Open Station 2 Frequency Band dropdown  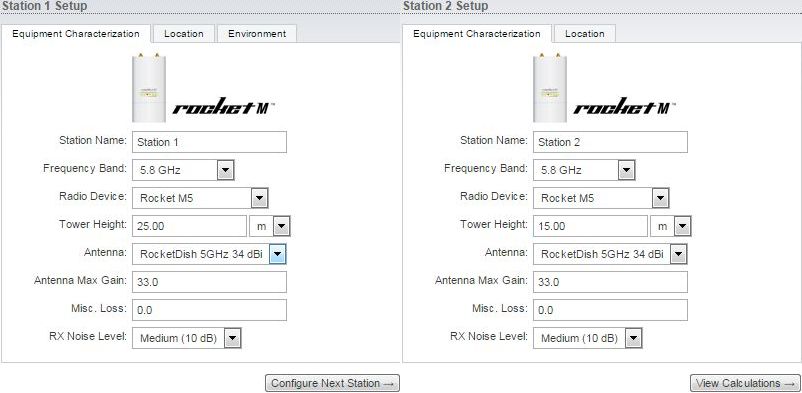(x=584, y=170)
